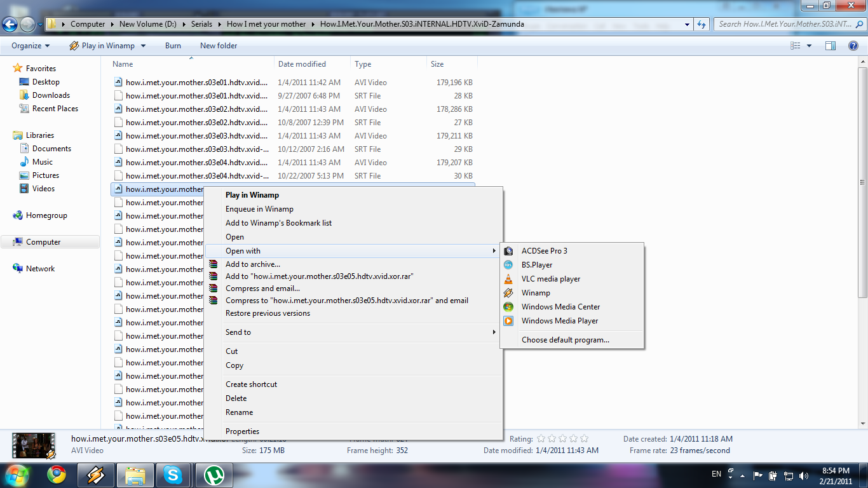Click the video preview thumbnail in details pane
868x488 pixels.
tap(34, 445)
